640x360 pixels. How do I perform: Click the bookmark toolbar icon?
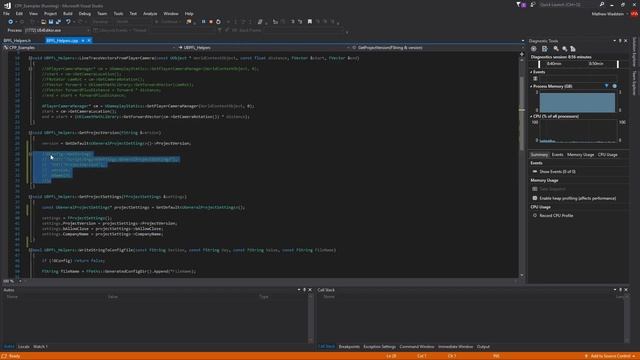310,22
